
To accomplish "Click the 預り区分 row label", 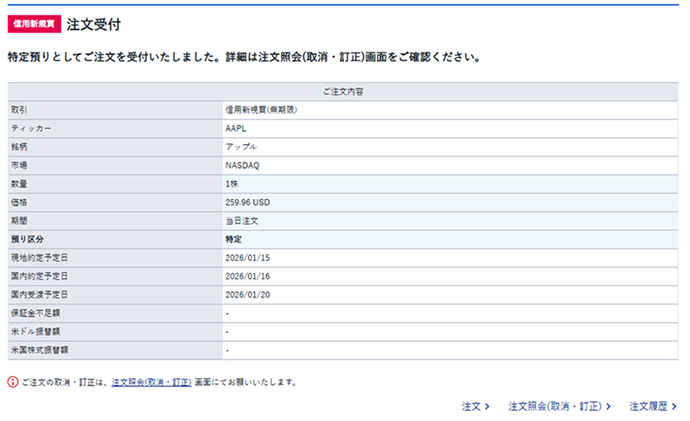I will tap(27, 239).
